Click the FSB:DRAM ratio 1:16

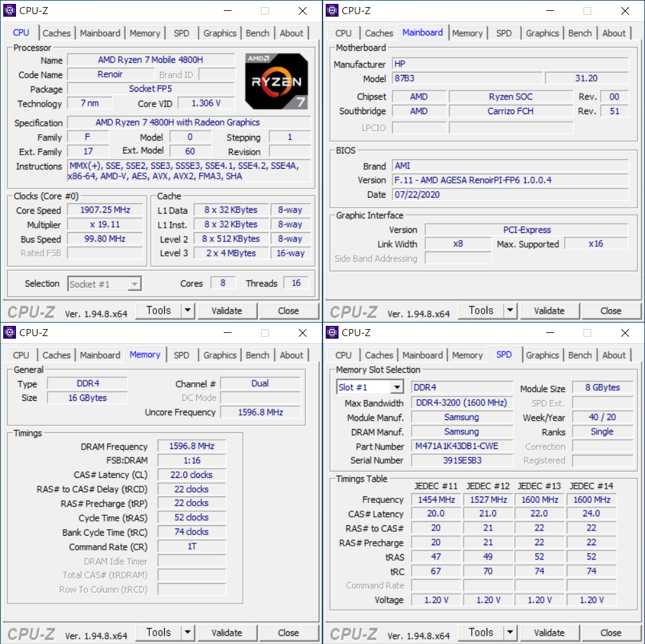pyautogui.click(x=192, y=461)
